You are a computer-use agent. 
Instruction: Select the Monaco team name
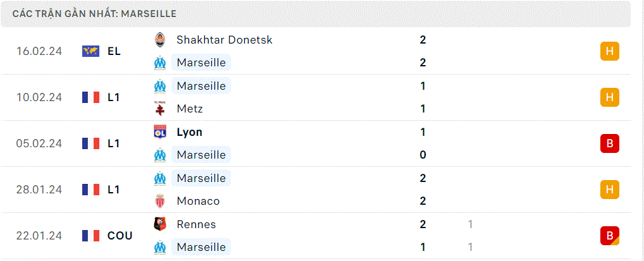(198, 201)
